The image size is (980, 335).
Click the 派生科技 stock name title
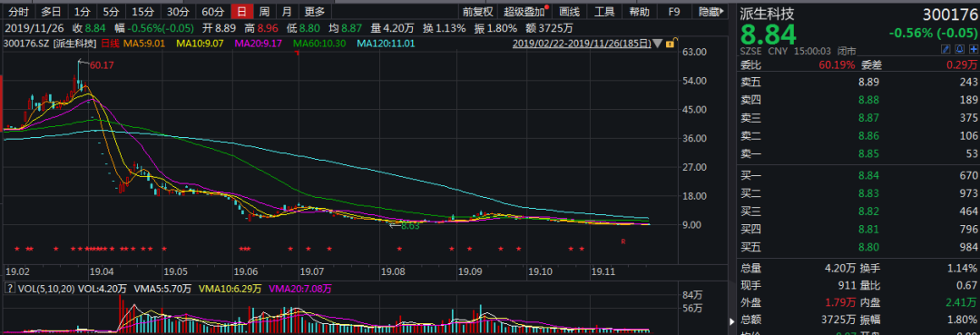point(768,14)
